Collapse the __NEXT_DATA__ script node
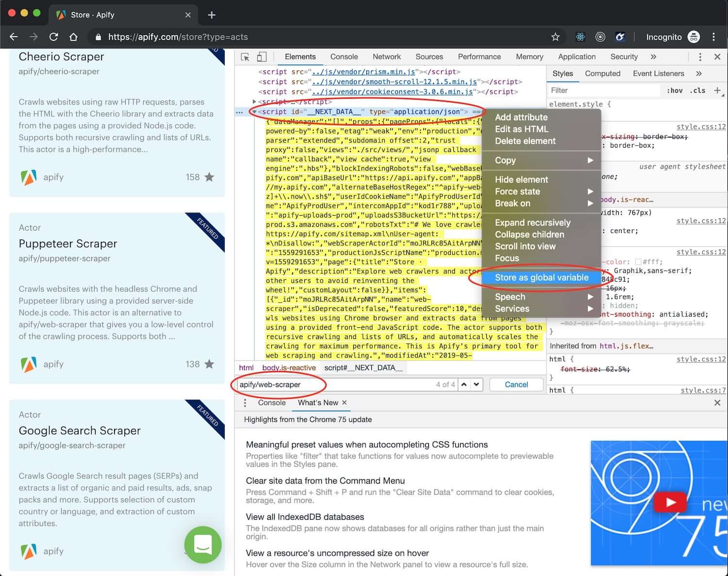Viewport: 728px width, 576px height. click(x=254, y=112)
